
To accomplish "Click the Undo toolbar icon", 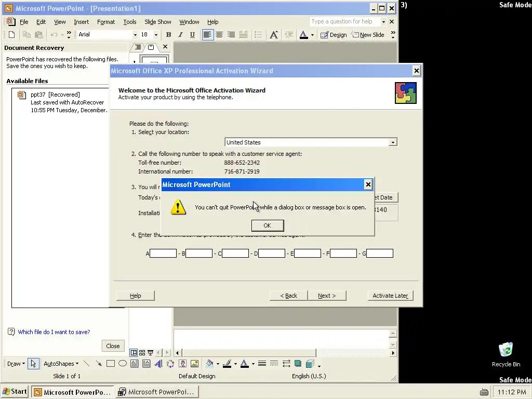I will [x=54, y=35].
